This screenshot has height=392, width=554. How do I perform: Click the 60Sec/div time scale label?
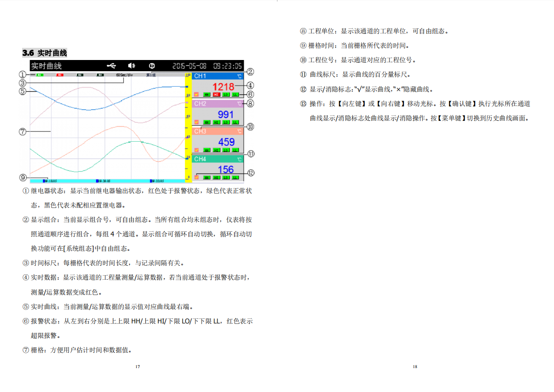click(x=124, y=75)
